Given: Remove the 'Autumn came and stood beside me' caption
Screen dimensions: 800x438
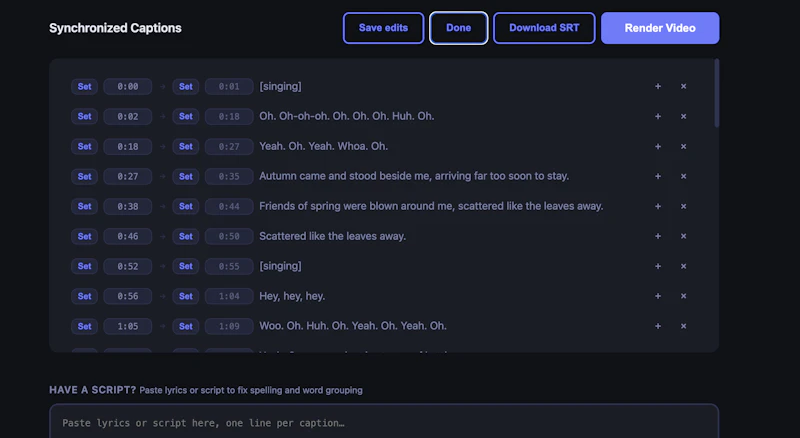Looking at the screenshot, I should (683, 176).
